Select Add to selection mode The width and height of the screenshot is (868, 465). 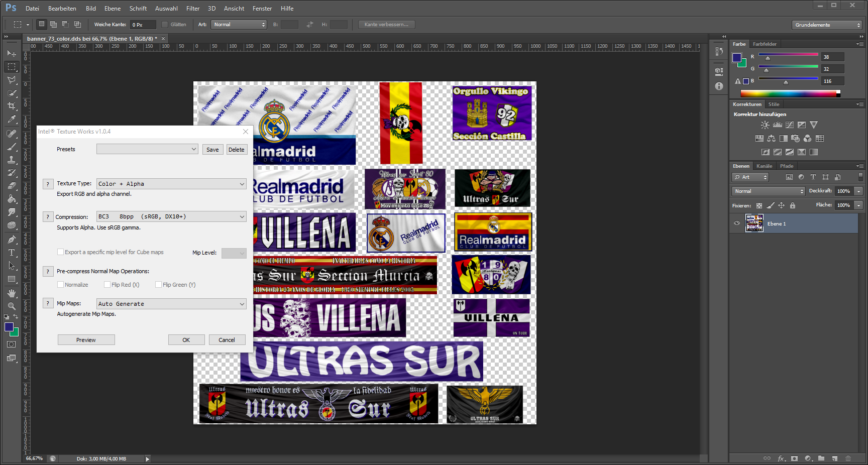coord(53,24)
